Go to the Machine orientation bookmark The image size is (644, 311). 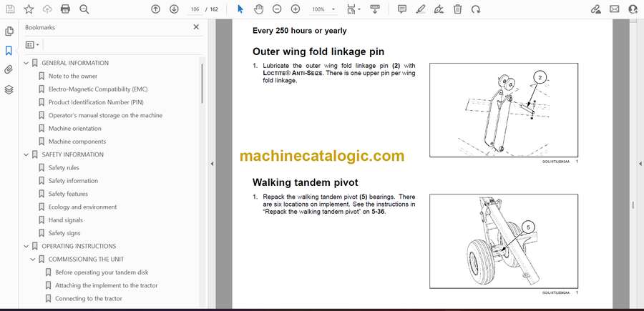pyautogui.click(x=74, y=129)
